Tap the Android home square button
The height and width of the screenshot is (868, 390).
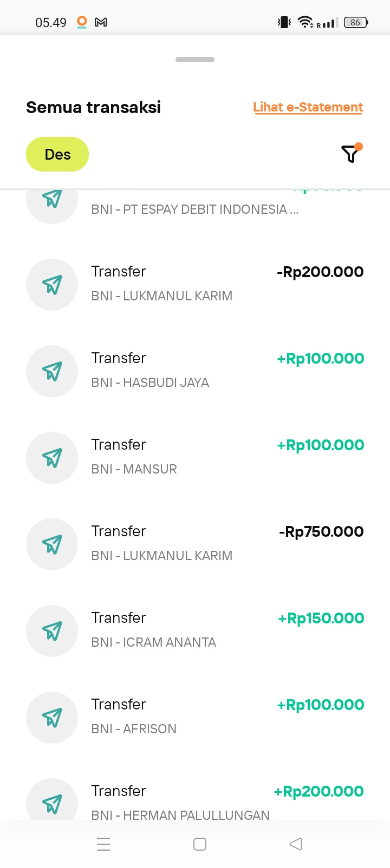[x=200, y=844]
